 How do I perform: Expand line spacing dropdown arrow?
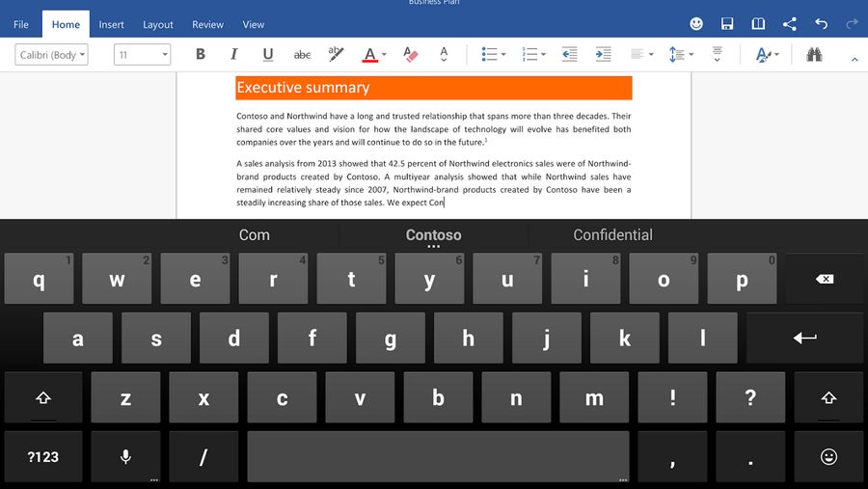click(x=691, y=54)
